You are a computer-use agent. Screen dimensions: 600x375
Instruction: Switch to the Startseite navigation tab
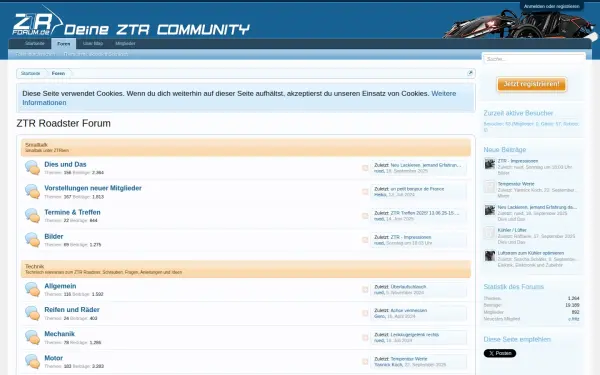(35, 44)
